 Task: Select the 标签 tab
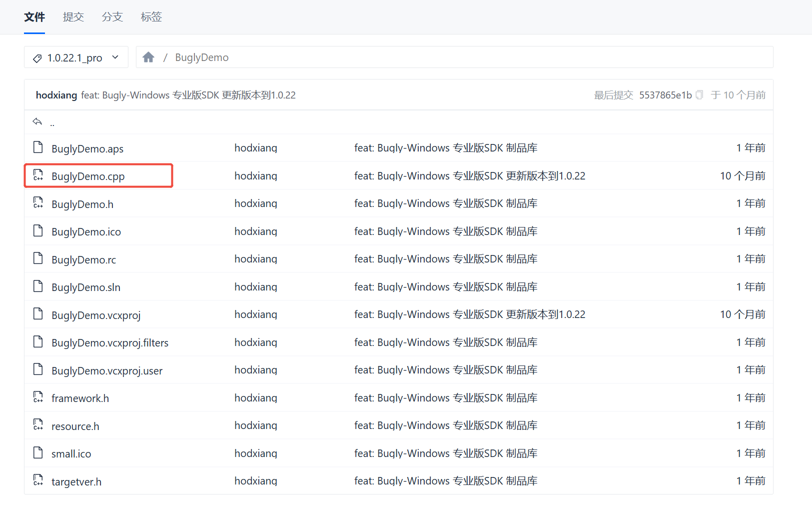(151, 17)
